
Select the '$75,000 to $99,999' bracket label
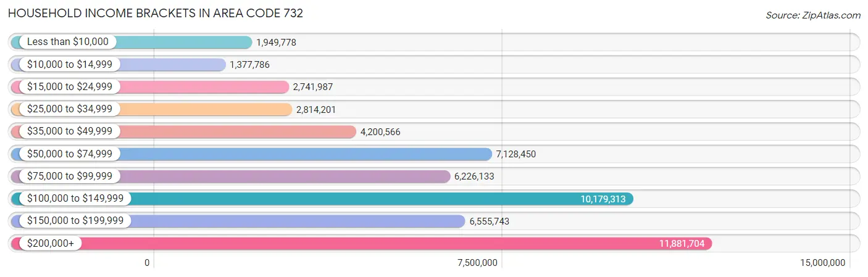(x=70, y=176)
